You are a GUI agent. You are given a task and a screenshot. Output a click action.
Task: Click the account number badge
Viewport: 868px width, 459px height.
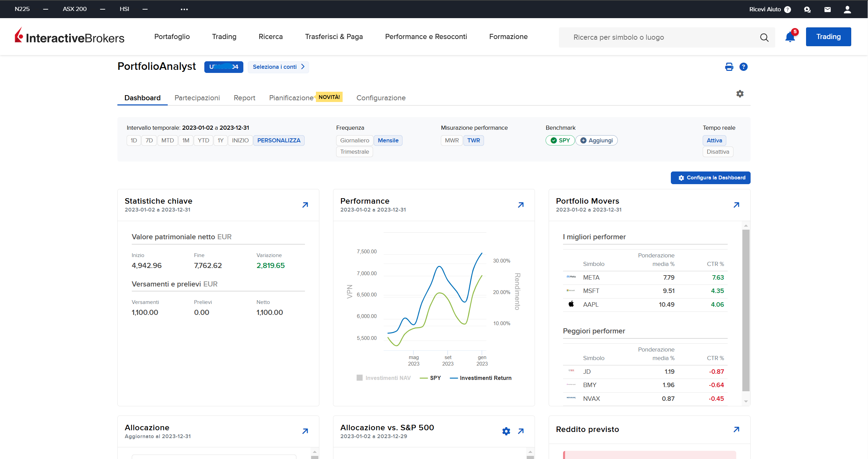[224, 67]
